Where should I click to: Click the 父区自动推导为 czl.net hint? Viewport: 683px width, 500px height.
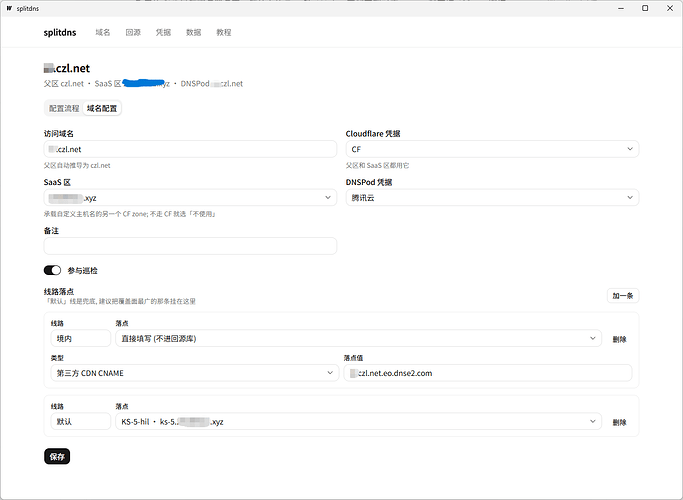77,166
